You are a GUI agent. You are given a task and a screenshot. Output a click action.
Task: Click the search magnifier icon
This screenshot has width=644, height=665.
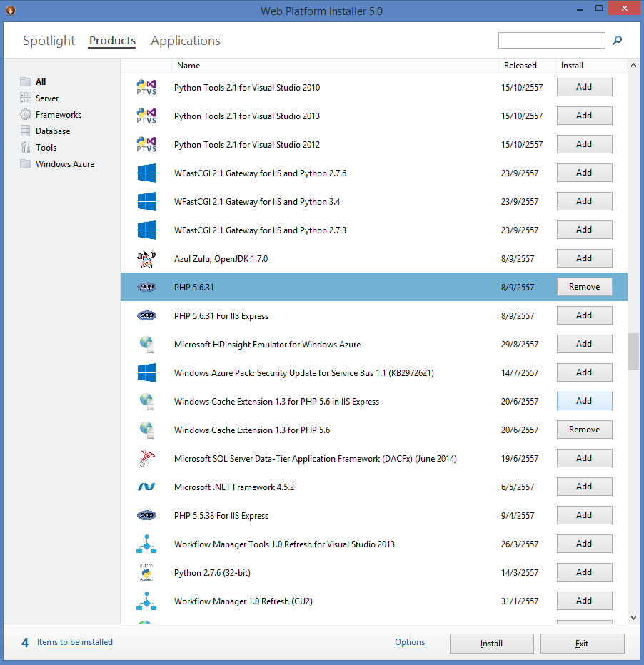pos(618,40)
